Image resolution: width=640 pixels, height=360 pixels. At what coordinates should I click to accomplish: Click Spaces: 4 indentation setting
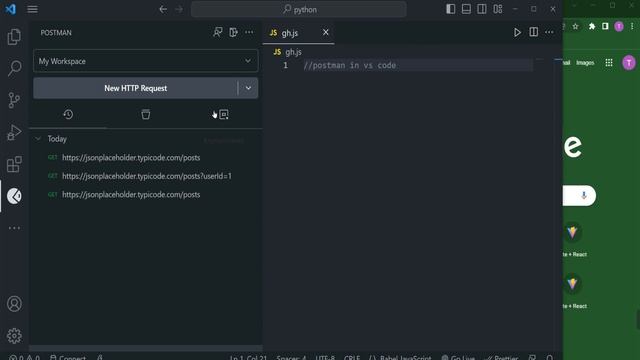(291, 357)
